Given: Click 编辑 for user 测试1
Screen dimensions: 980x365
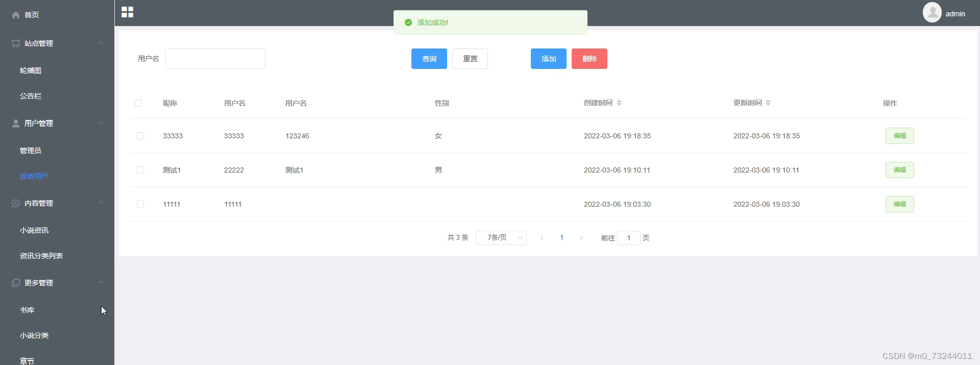Looking at the screenshot, I should (x=900, y=170).
